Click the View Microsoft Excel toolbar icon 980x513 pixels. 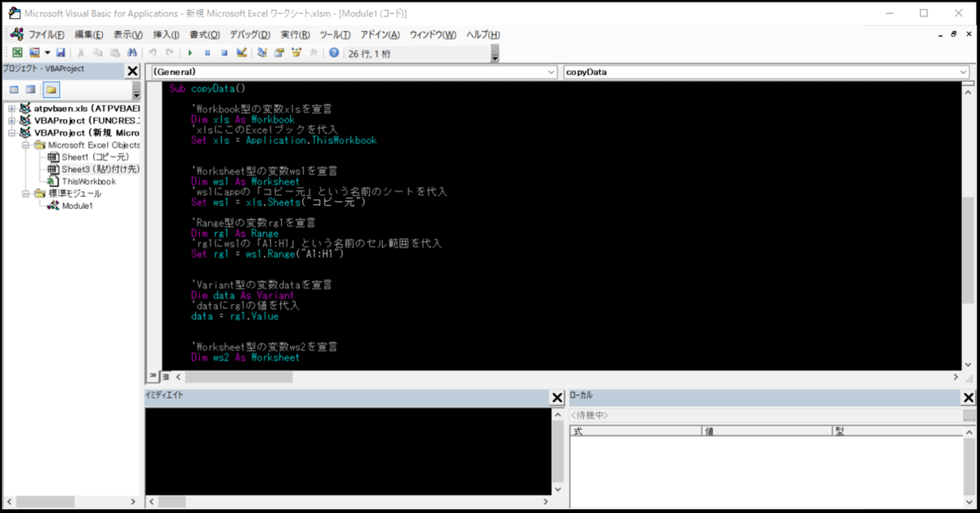point(17,52)
